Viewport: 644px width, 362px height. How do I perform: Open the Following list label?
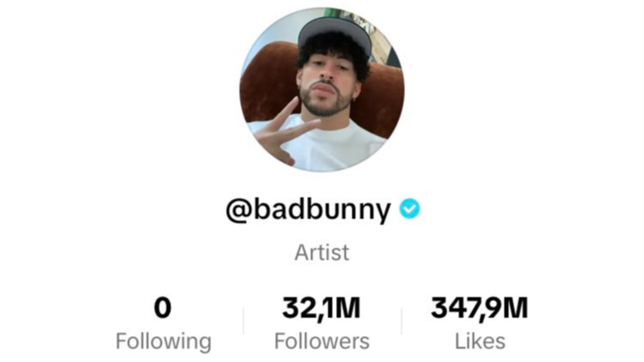(164, 341)
